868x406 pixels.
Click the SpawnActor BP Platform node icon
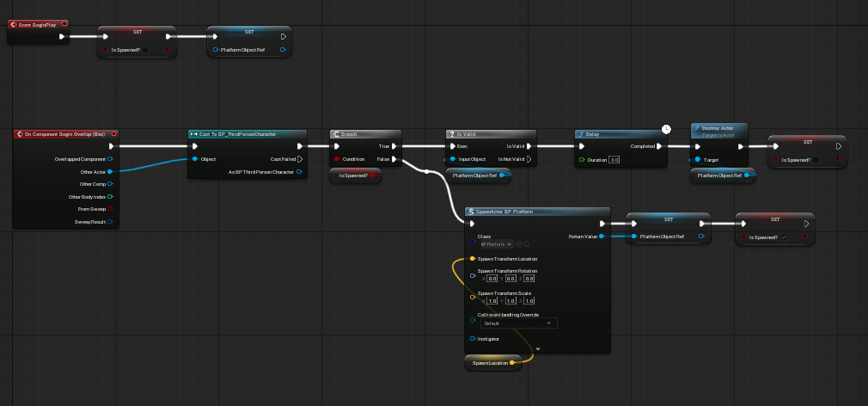471,212
